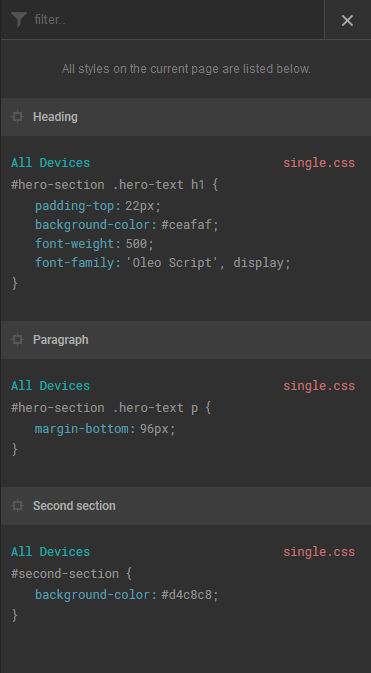Click the target icon beside Paragraph
The image size is (371, 673).
[17, 340]
